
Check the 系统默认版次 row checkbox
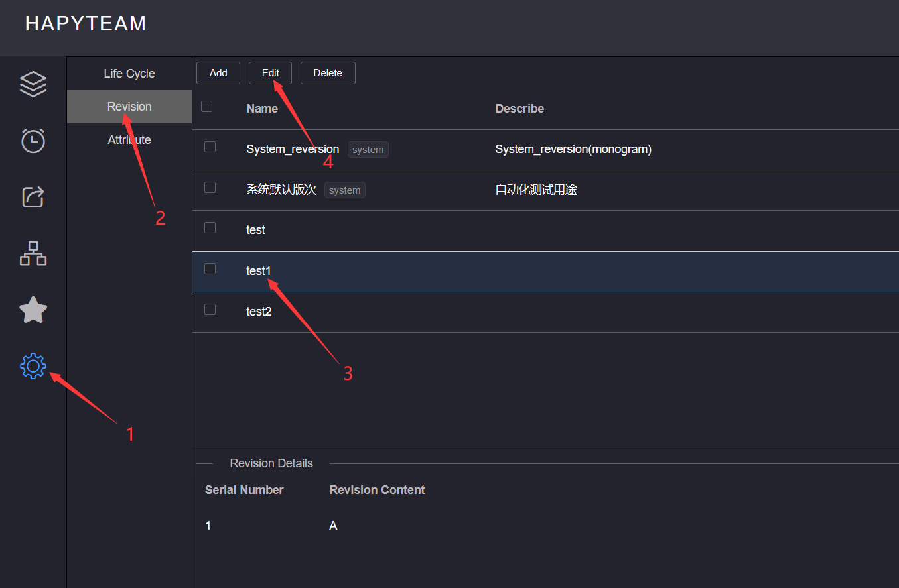210,188
